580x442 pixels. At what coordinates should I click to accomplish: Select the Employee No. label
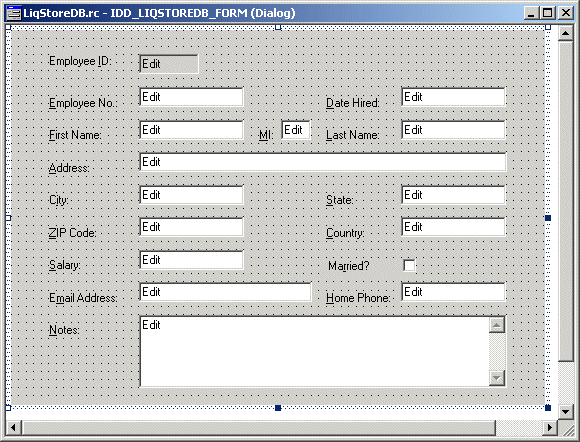tap(82, 103)
